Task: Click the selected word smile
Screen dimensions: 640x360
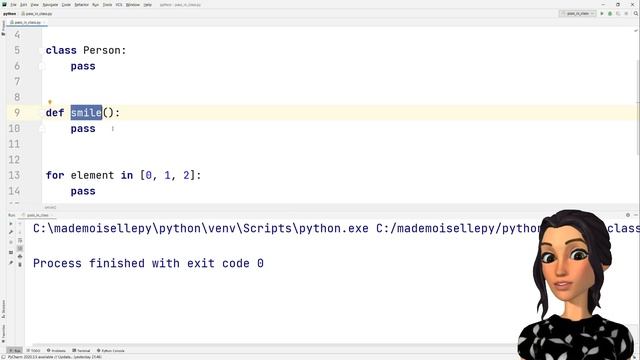Action: tap(86, 113)
